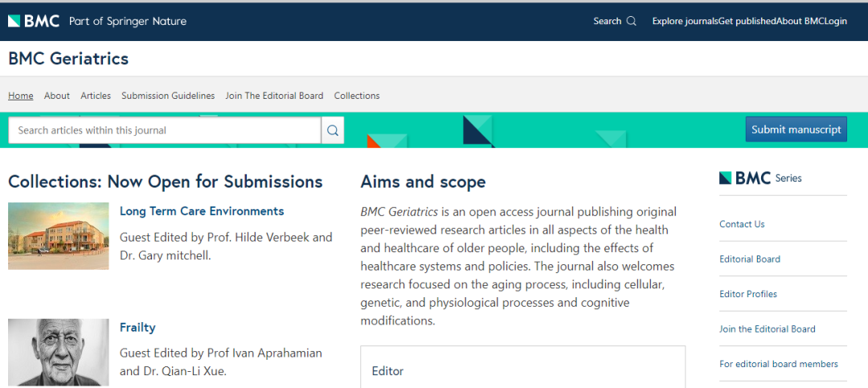Select Collections in the navigation bar

(x=357, y=96)
